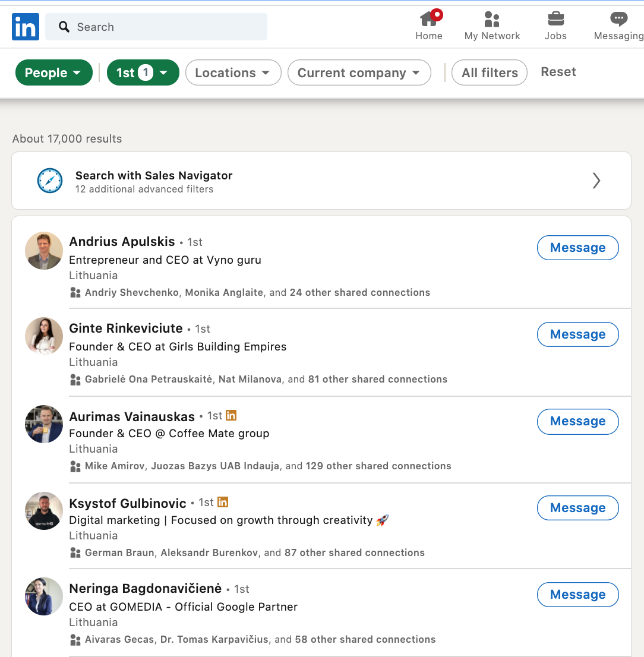Image resolution: width=644 pixels, height=657 pixels.
Task: Message Andrius Apulskis
Action: click(x=578, y=248)
